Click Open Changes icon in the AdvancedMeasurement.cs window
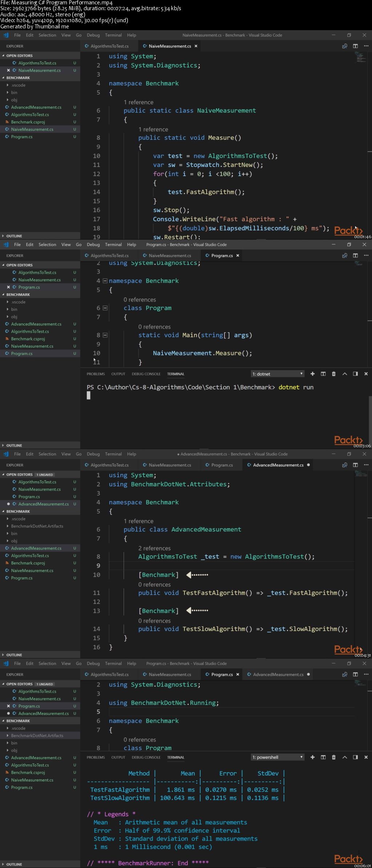The image size is (372, 868). click(x=344, y=465)
